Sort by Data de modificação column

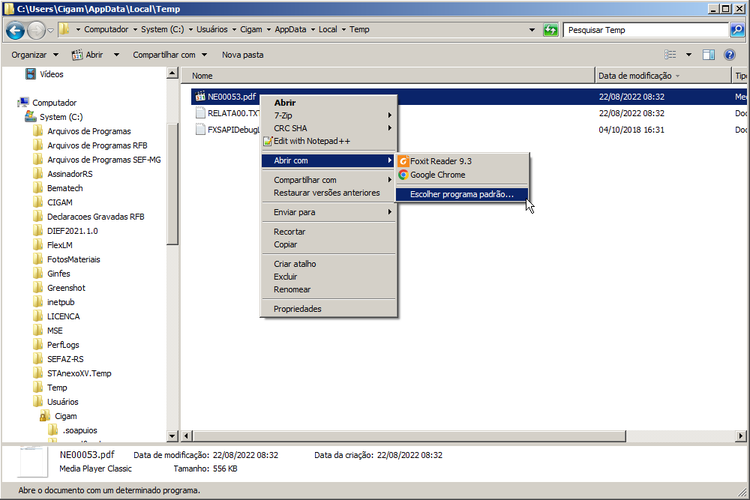tap(662, 76)
